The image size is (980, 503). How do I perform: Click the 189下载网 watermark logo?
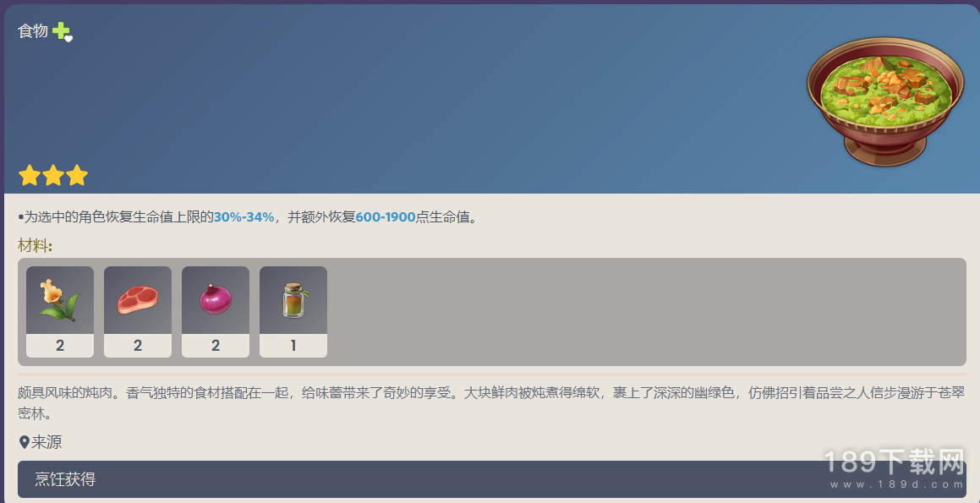coord(895,468)
